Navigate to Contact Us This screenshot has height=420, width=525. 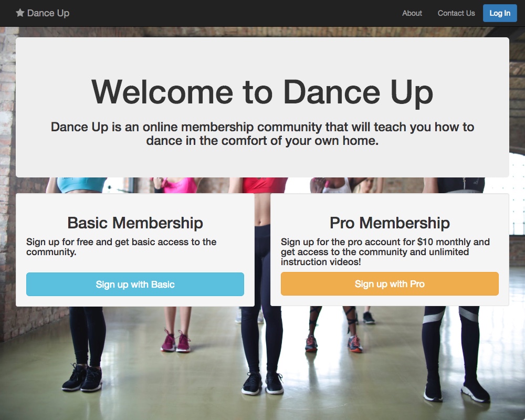tap(456, 13)
